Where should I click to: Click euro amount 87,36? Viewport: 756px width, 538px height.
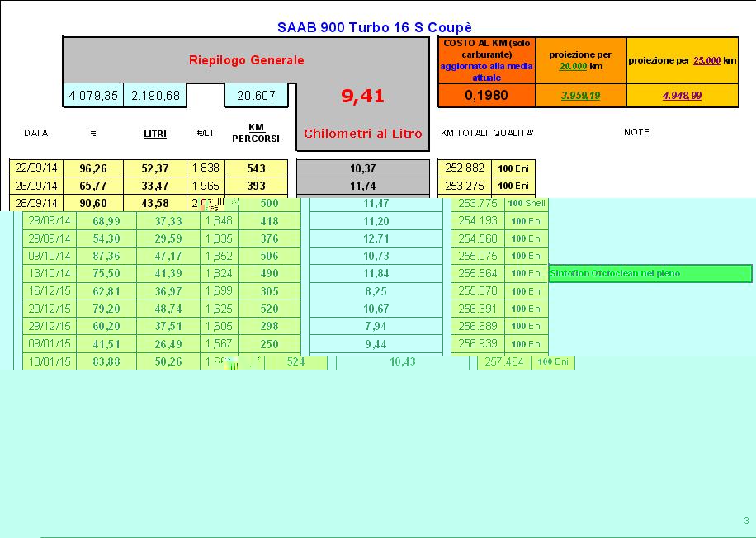tap(106, 256)
